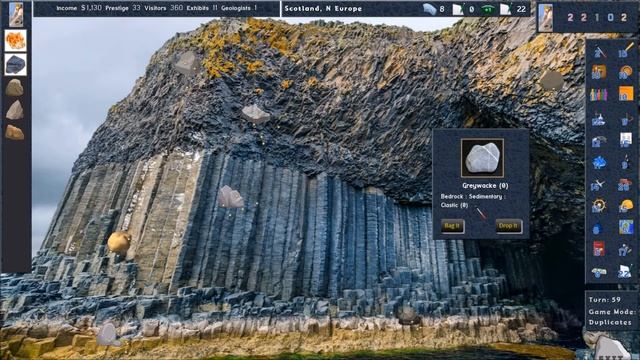Click the red book icon
This screenshot has height=360, width=640.
click(599, 249)
